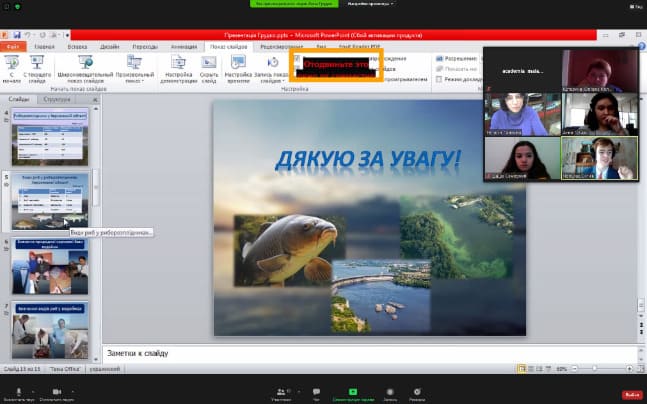
Task: Click Redo in quick access toolbar
Action: point(43,35)
